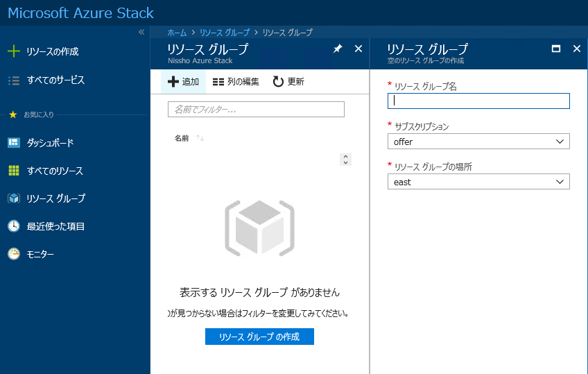
Task: Click the clock icon for 最近使った項目
Action: click(14, 226)
